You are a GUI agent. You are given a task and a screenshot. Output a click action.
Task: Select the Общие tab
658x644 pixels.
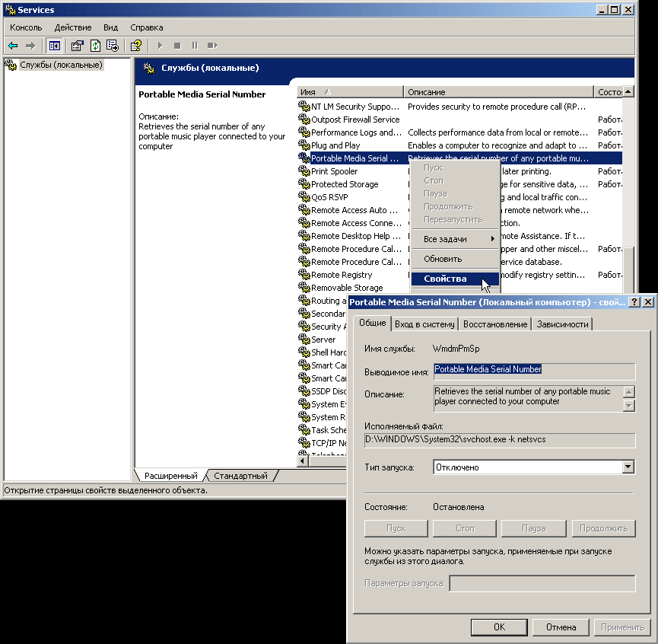(x=372, y=323)
